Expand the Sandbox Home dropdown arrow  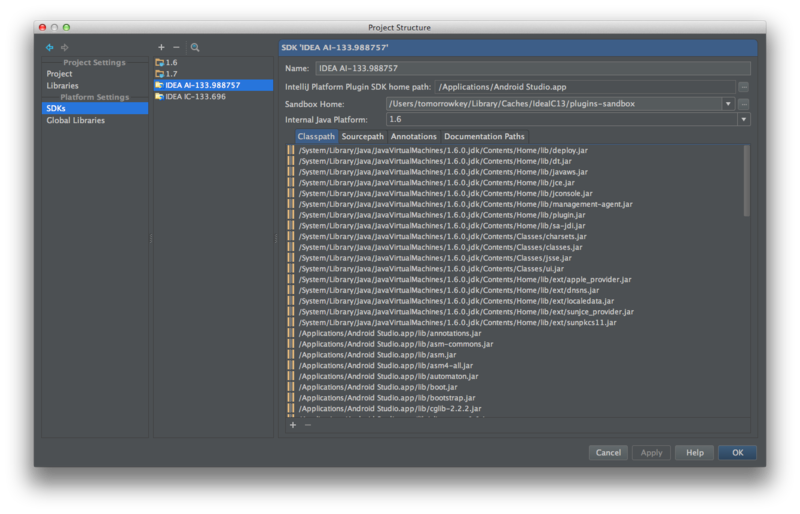728,104
